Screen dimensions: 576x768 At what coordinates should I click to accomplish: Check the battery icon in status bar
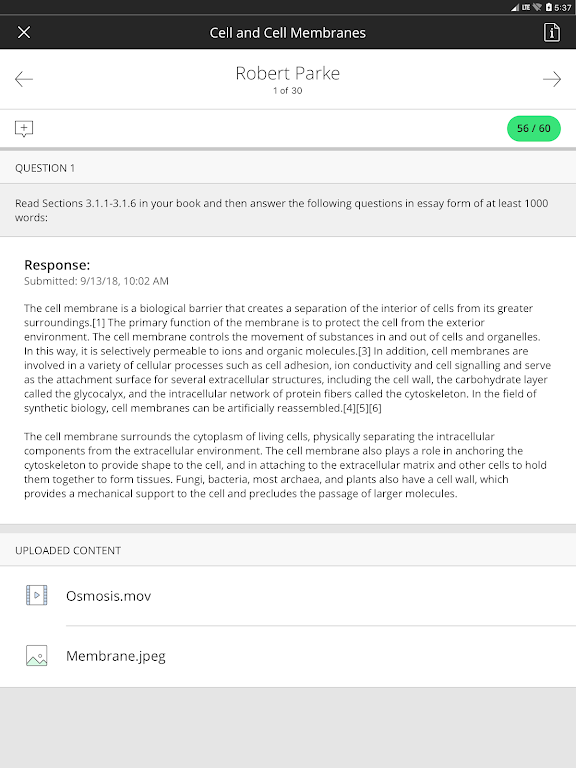point(549,7)
